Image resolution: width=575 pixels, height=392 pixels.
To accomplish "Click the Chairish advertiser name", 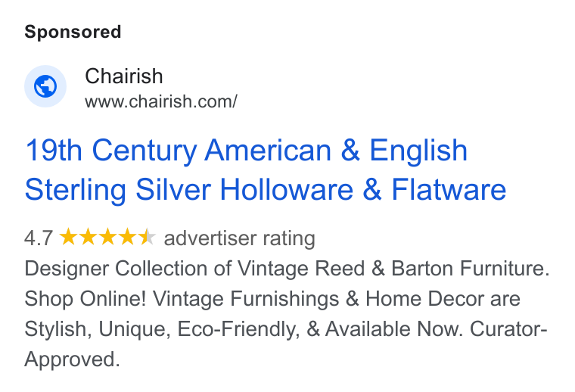I will tap(124, 76).
